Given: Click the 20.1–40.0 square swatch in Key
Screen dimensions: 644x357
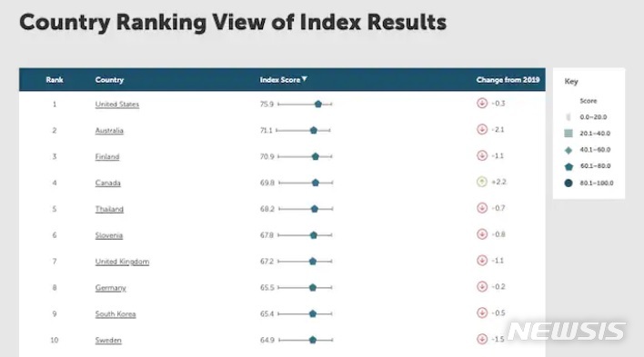Looking at the screenshot, I should pyautogui.click(x=569, y=133).
